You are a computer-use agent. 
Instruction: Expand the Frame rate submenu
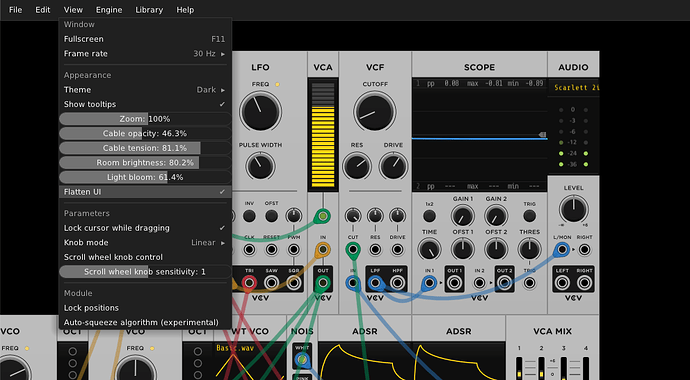coord(145,54)
